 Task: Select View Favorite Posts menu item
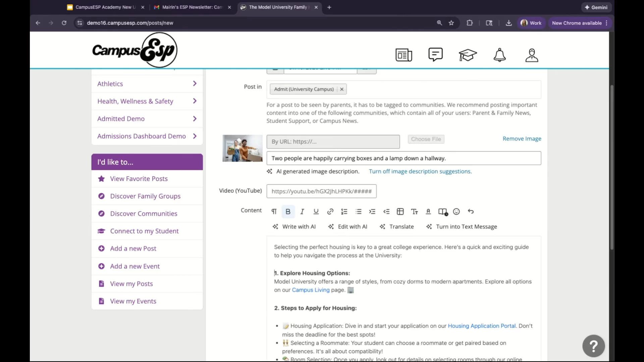click(139, 179)
